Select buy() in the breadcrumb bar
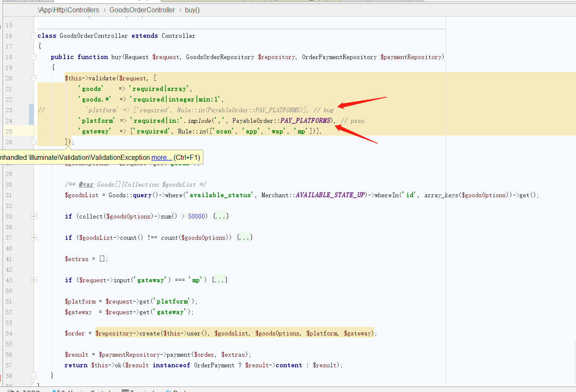This screenshot has height=392, width=576. click(192, 9)
